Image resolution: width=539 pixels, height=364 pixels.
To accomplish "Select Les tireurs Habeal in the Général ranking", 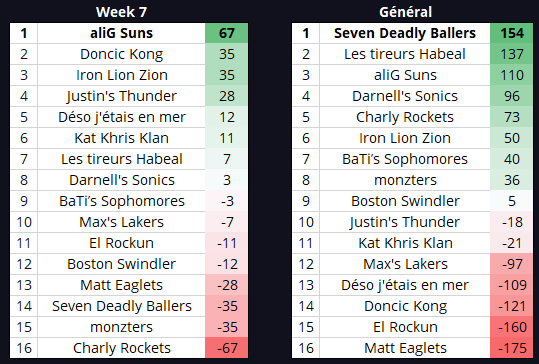I will (x=405, y=54).
